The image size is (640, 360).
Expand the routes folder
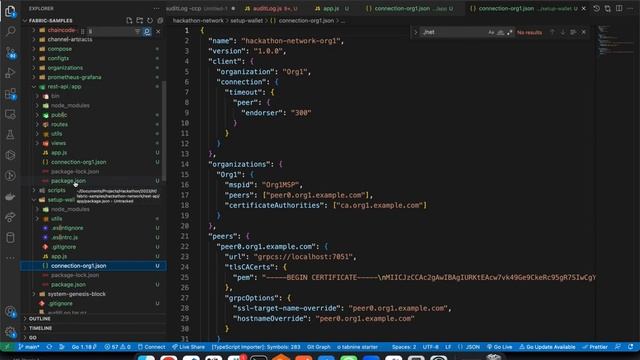coord(94,124)
